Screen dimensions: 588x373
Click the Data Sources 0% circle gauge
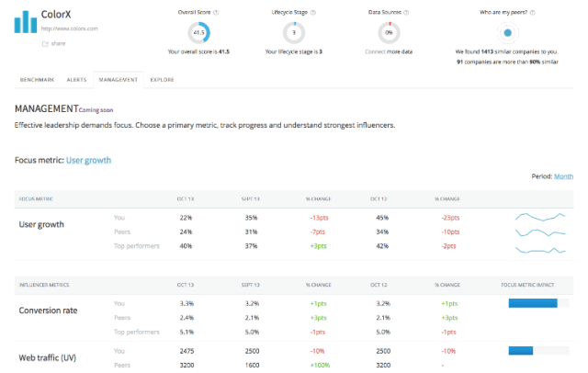(x=390, y=33)
